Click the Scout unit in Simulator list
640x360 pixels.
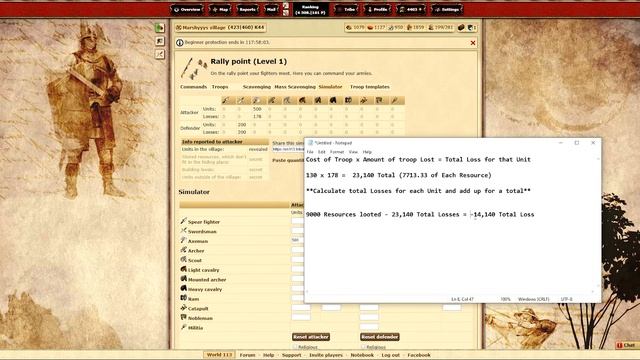click(x=195, y=260)
